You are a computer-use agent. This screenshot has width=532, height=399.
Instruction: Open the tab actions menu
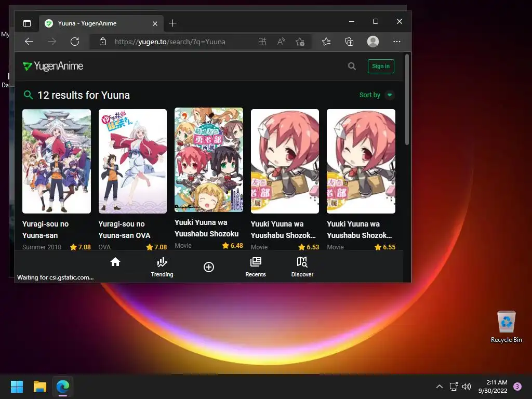pos(27,23)
